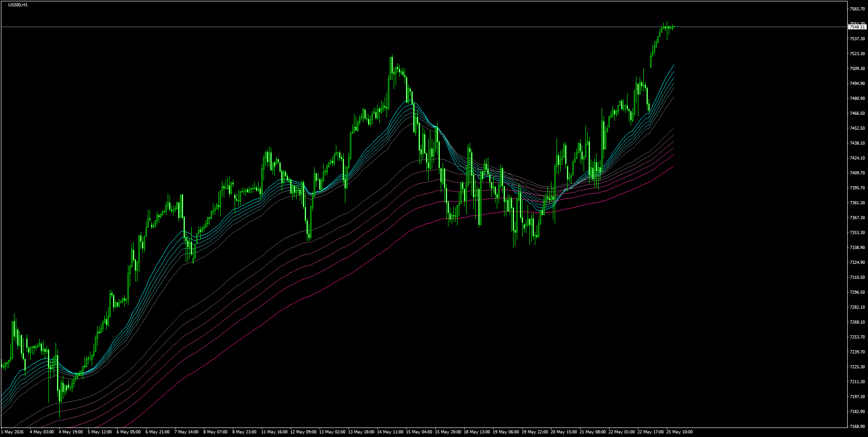Click the 7182.90 price axis label

(857, 412)
